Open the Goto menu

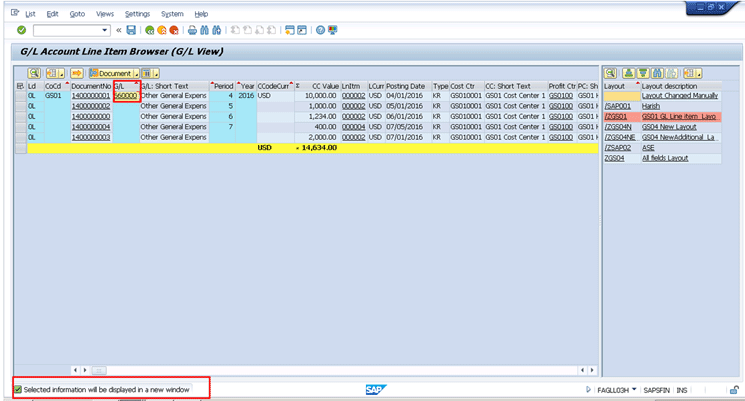77,14
